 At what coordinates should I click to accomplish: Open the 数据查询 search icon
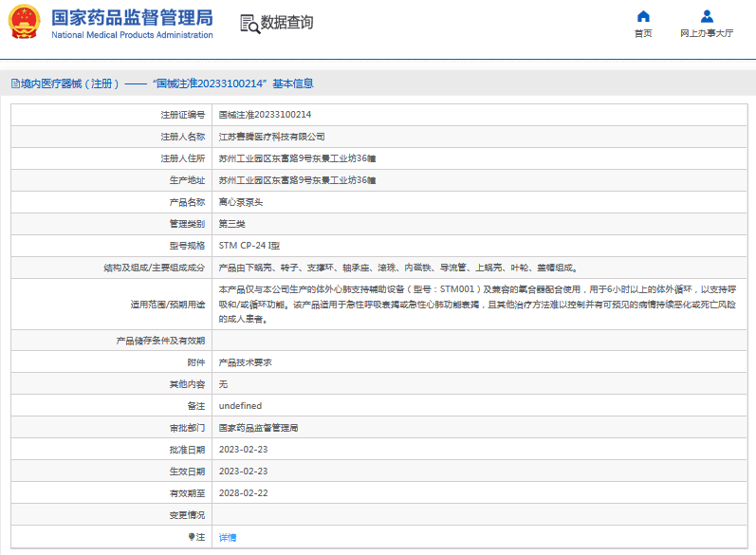tap(249, 24)
